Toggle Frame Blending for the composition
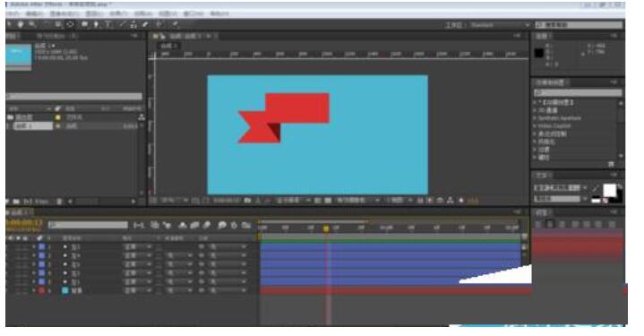644x336 pixels. tap(194, 225)
